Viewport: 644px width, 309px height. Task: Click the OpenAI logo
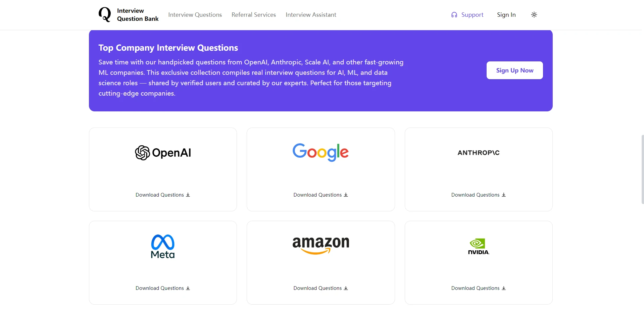click(163, 153)
